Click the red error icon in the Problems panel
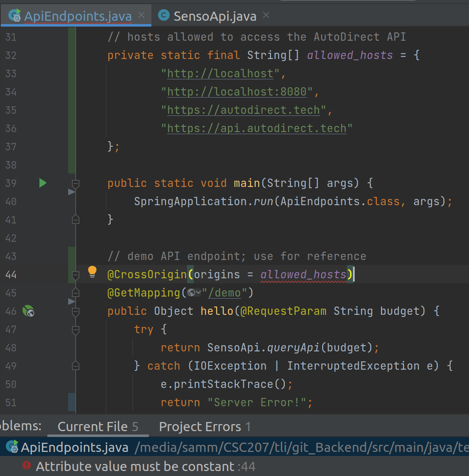Image resolution: width=469 pixels, height=476 pixels. point(26,466)
